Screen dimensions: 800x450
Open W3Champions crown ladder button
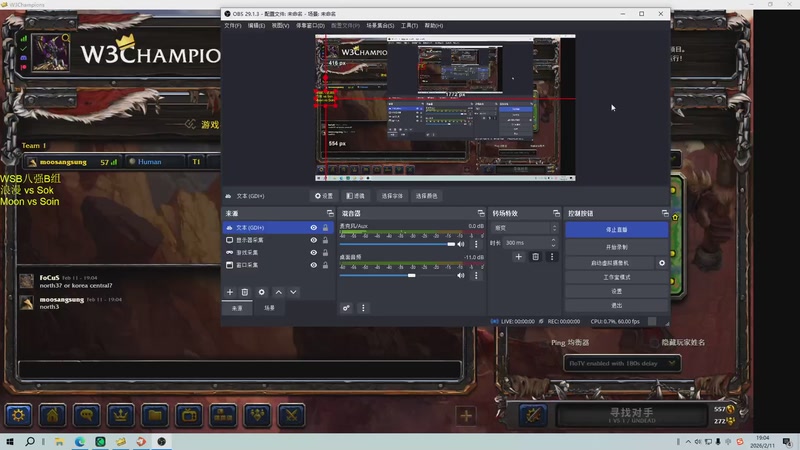pyautogui.click(x=121, y=415)
